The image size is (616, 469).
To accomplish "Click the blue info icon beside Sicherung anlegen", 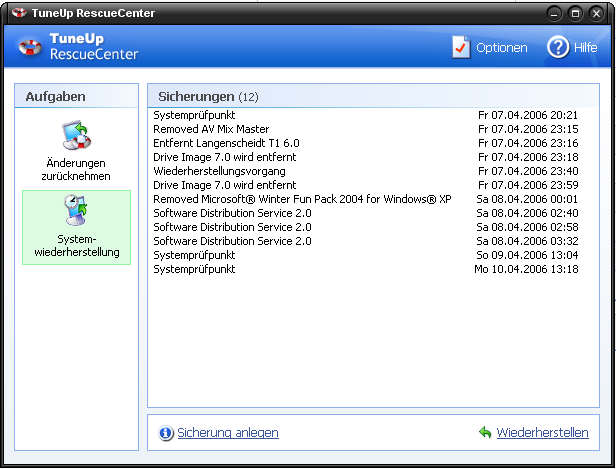I will (166, 433).
